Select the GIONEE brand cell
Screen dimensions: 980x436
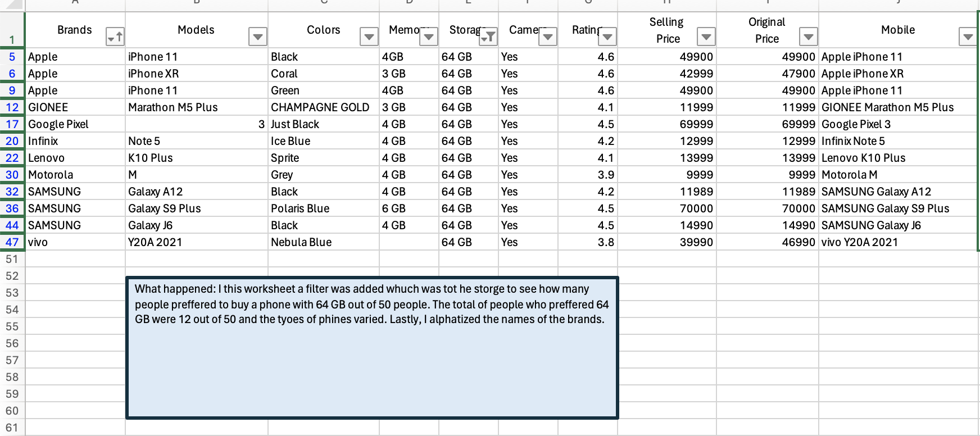(75, 107)
